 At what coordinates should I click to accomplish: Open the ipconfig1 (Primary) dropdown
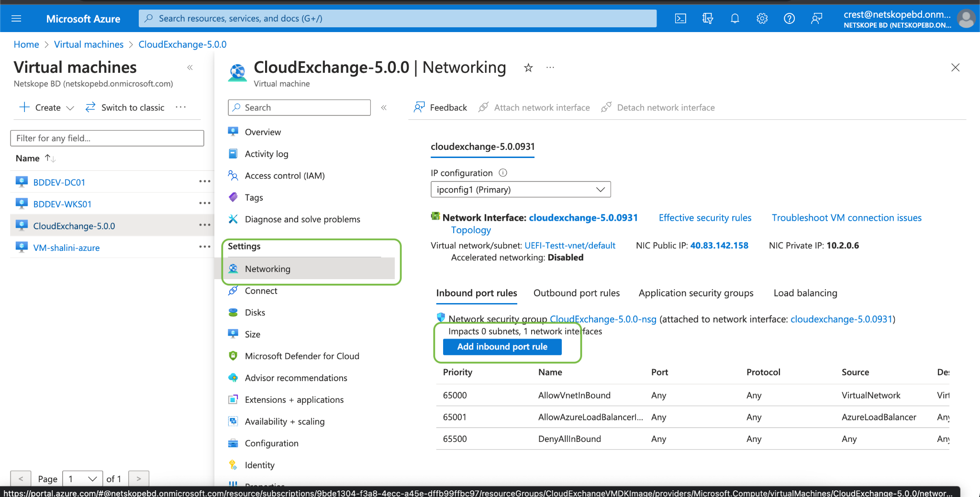pyautogui.click(x=521, y=190)
